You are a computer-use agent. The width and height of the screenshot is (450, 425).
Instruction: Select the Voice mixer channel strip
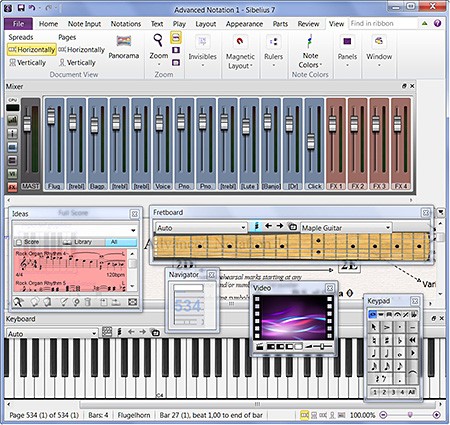coord(163,144)
